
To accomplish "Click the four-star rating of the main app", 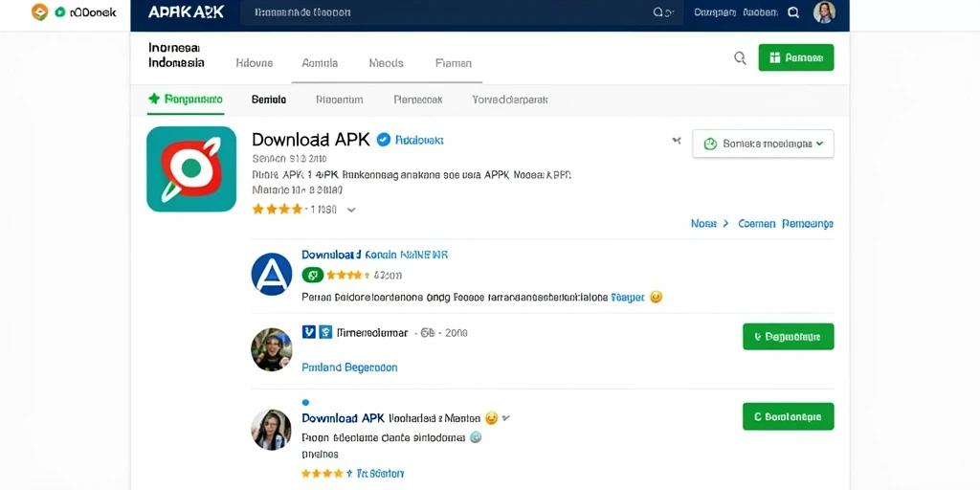I will (x=277, y=210).
